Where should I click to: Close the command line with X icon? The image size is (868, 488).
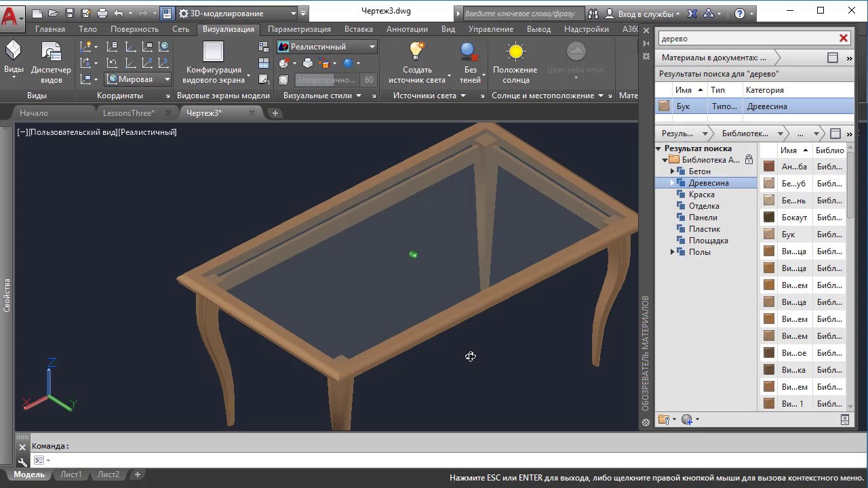tap(22, 447)
